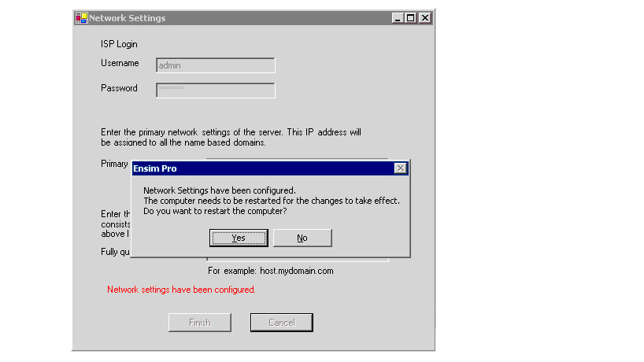Close the Ensim Pro dialog
The width and height of the screenshot is (644, 362).
(400, 168)
